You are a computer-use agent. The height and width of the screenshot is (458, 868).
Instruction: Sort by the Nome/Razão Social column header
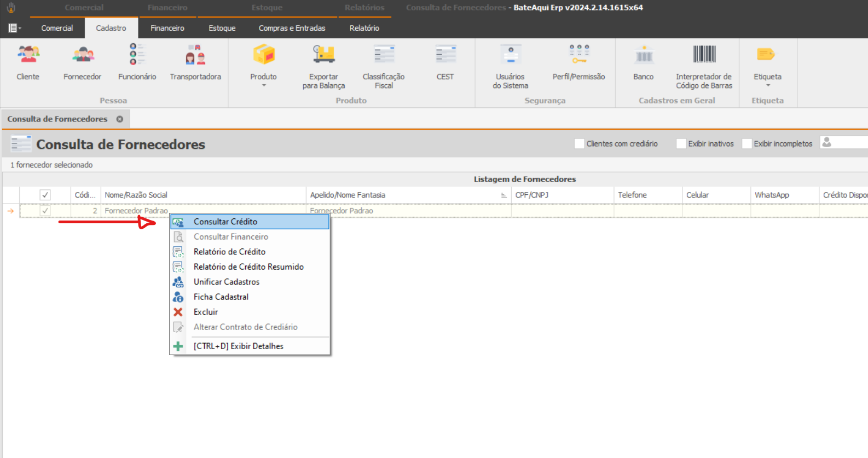(203, 195)
